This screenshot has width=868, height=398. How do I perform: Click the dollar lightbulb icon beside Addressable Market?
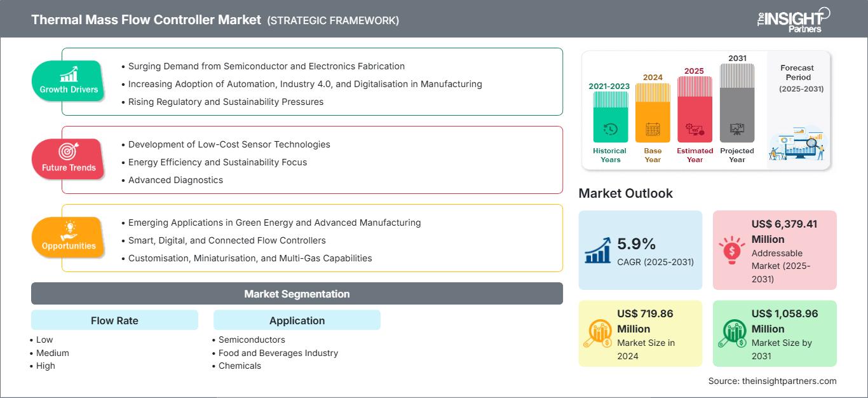pyautogui.click(x=732, y=249)
